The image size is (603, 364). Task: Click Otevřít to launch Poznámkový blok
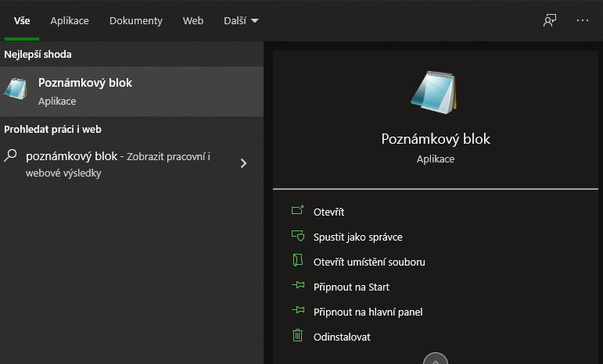(328, 212)
